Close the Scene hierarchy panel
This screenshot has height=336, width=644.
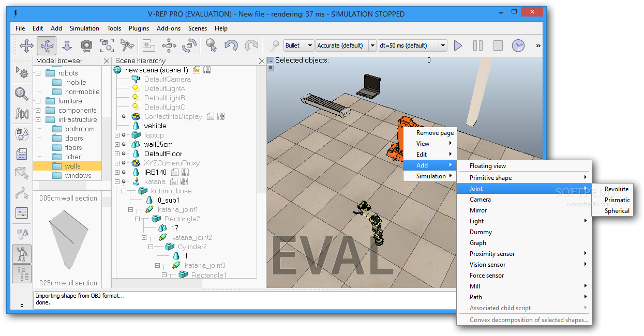[x=262, y=61]
